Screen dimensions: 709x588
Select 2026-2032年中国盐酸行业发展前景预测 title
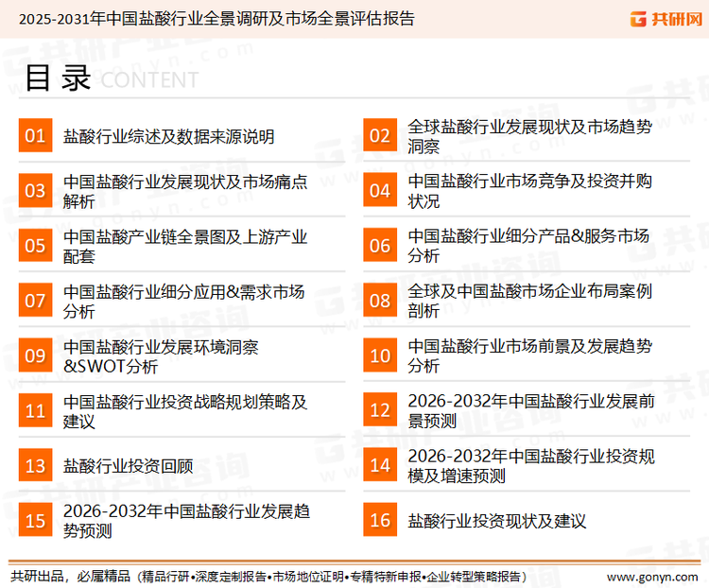pyautogui.click(x=531, y=410)
